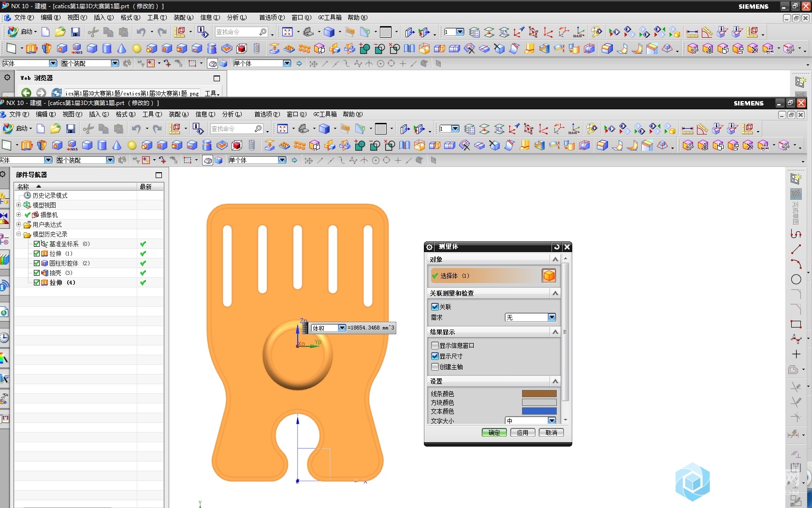The height and width of the screenshot is (508, 812).
Task: Click the Save icon in the back NX window
Action: (x=75, y=32)
